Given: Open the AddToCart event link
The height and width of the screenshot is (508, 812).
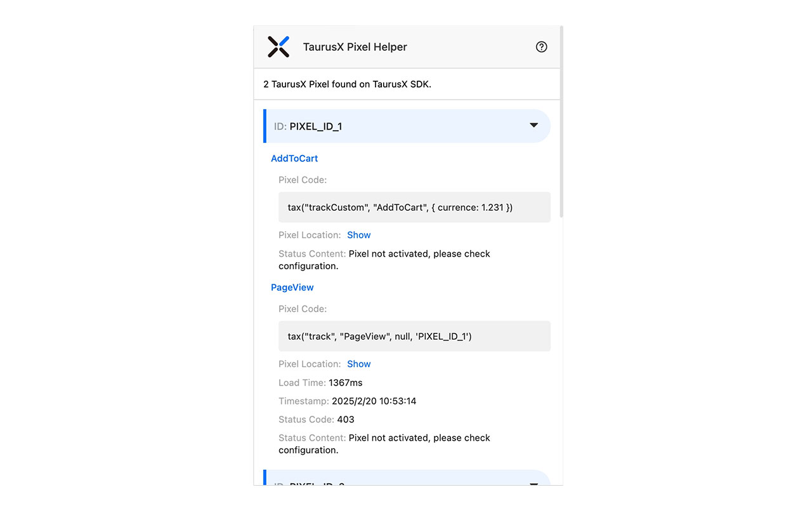Looking at the screenshot, I should (294, 158).
